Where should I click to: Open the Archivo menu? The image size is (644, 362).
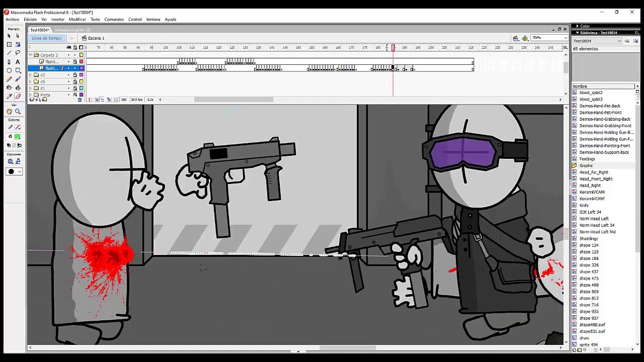pos(12,20)
